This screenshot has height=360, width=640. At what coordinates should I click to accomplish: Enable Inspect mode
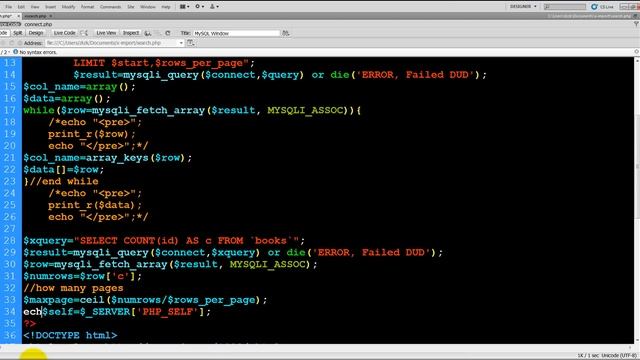pos(131,33)
